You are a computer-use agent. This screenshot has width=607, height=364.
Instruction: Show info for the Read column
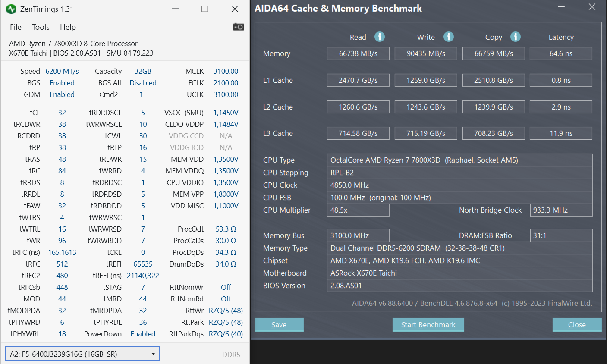click(380, 37)
